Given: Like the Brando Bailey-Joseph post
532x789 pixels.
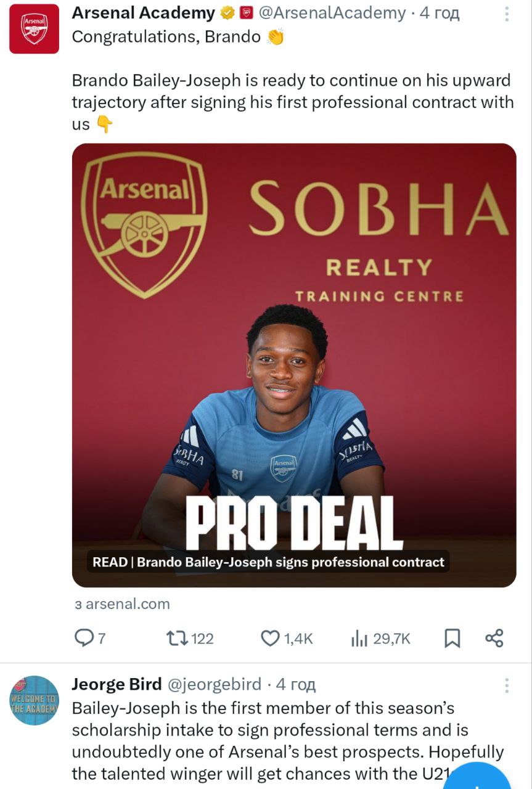Looking at the screenshot, I should coord(271,638).
